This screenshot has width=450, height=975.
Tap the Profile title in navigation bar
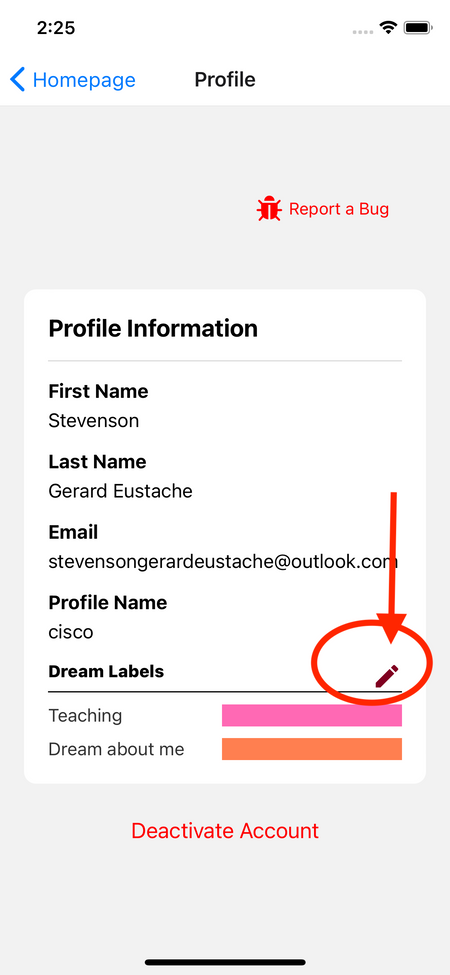tap(225, 80)
